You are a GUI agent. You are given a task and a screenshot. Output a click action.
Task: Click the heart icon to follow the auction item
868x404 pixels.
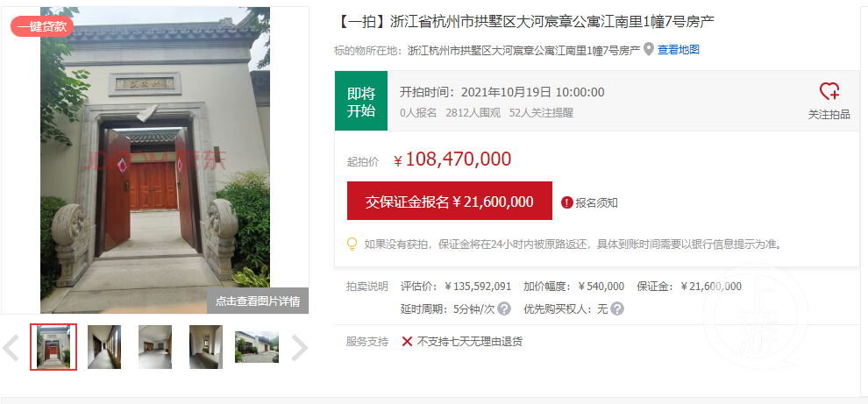coord(829,91)
